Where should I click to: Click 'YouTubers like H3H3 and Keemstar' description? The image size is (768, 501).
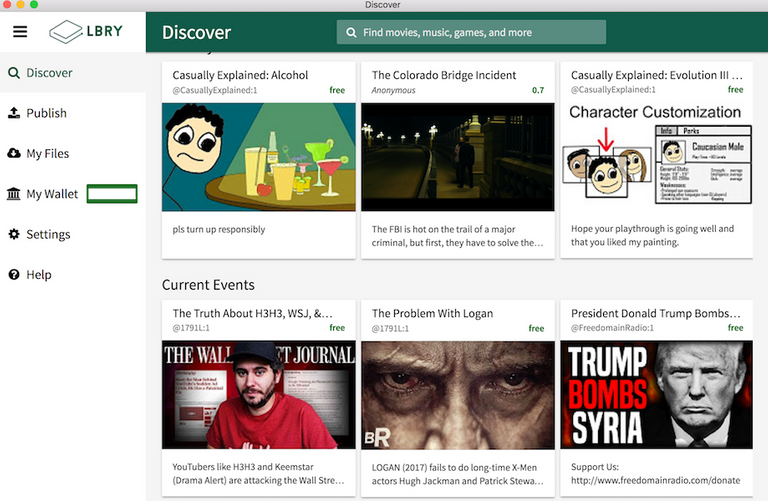[258, 474]
